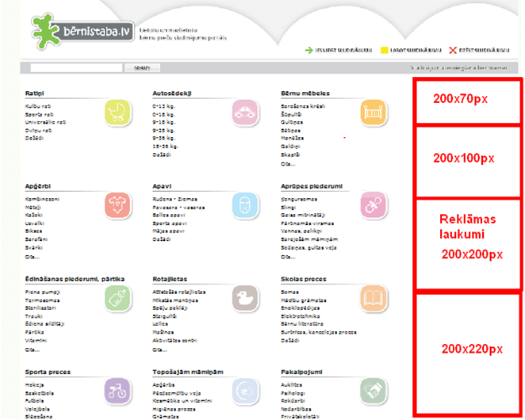This screenshot has width=525, height=420.
Task: Open the baby bottle feeding icon
Action: (117, 298)
